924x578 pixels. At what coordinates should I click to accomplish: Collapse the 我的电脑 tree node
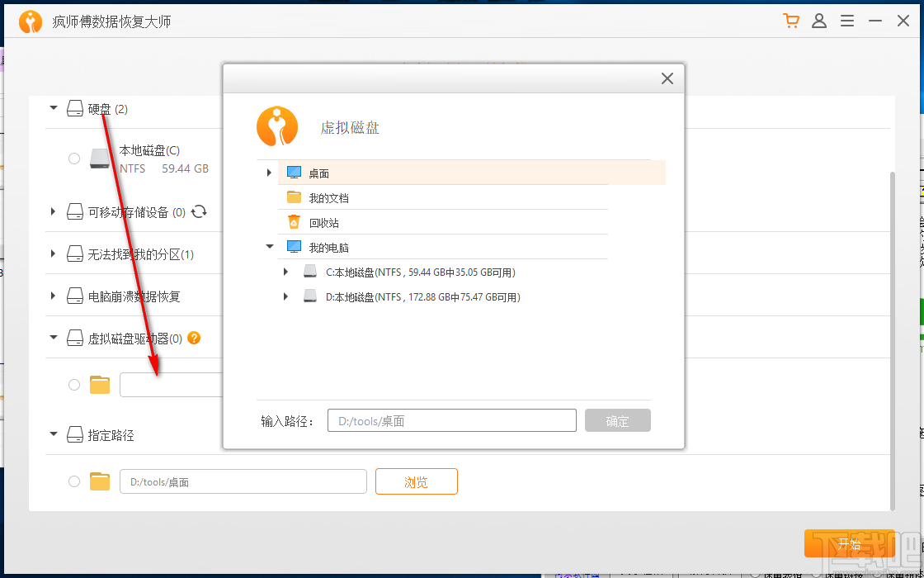269,247
